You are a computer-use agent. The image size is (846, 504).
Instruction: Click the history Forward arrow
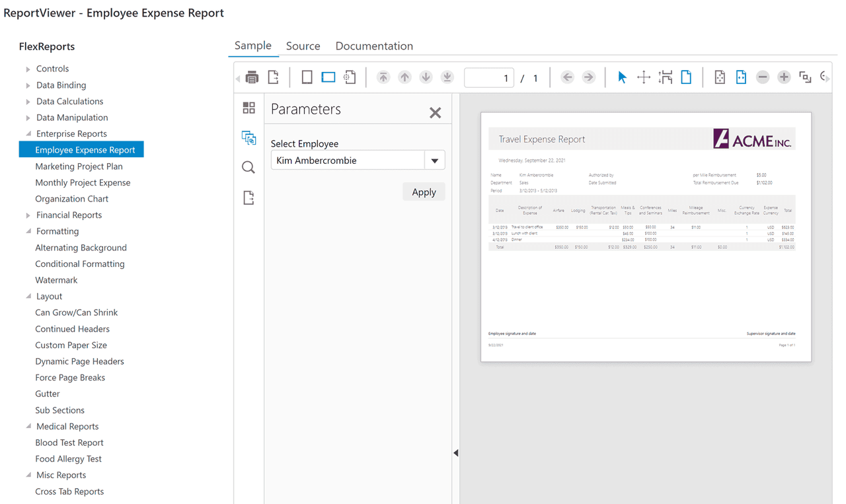click(x=588, y=77)
